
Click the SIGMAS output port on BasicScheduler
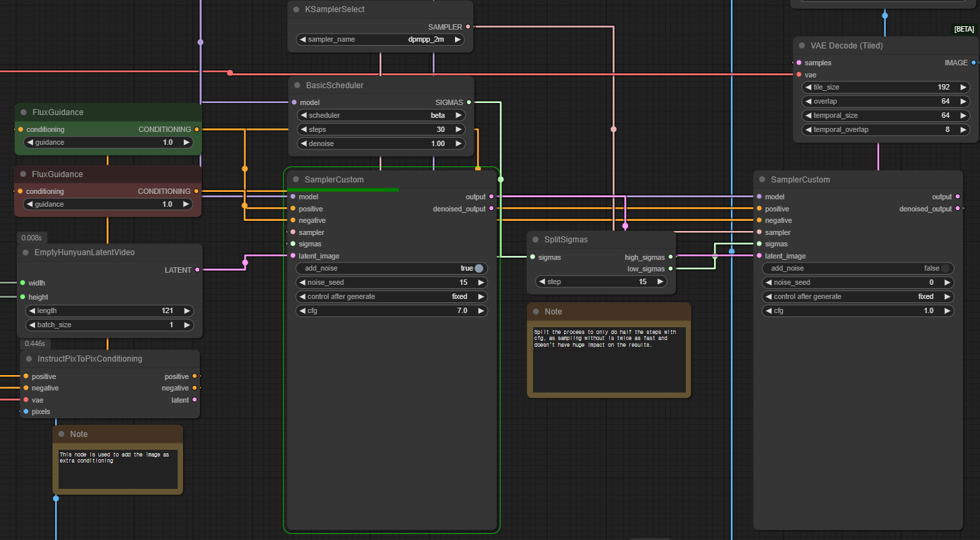[x=468, y=102]
